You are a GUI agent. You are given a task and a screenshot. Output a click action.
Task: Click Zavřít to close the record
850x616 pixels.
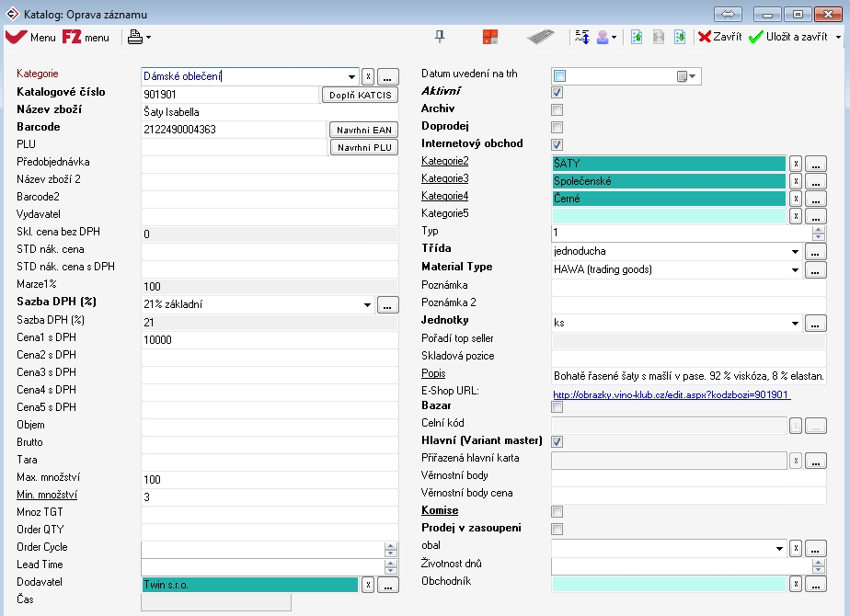[x=720, y=37]
